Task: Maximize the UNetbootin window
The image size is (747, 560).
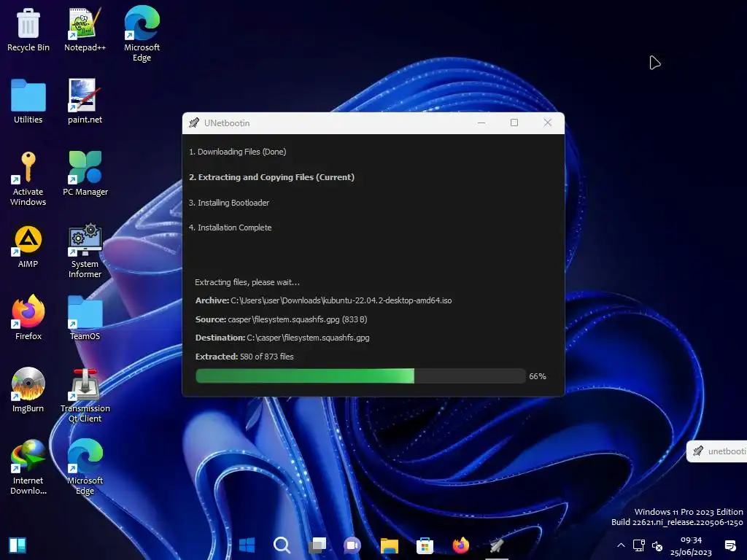Action: 514,122
